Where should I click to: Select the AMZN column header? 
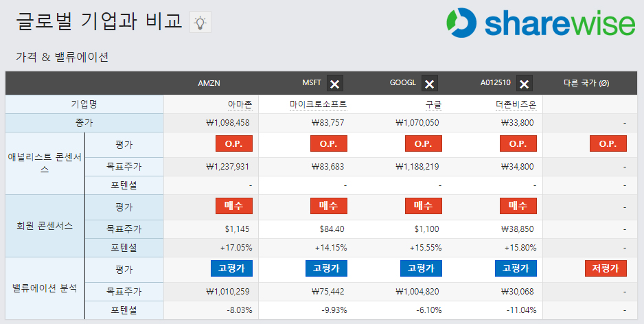click(209, 83)
